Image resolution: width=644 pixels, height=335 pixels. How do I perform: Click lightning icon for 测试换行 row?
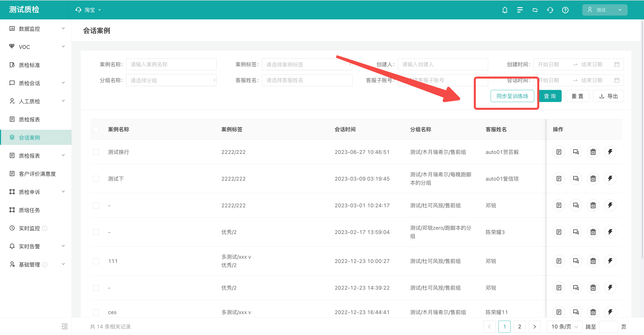pyautogui.click(x=610, y=152)
